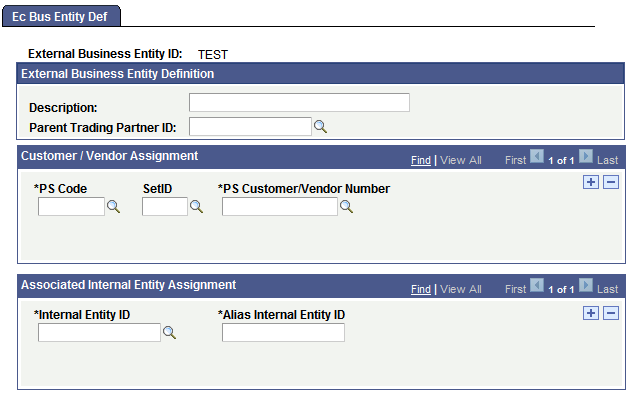
Task: Focus the Alias Internal Entity ID field
Action: pos(283,333)
